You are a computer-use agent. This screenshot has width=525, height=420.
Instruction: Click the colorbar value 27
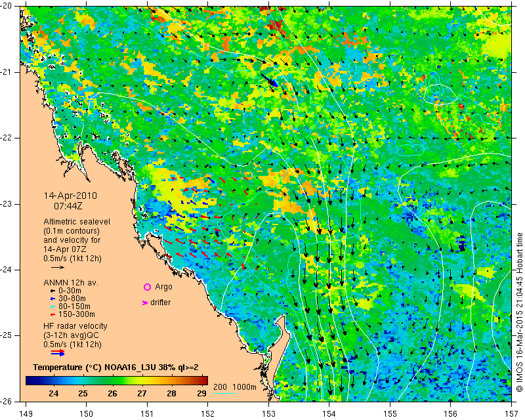pos(142,393)
